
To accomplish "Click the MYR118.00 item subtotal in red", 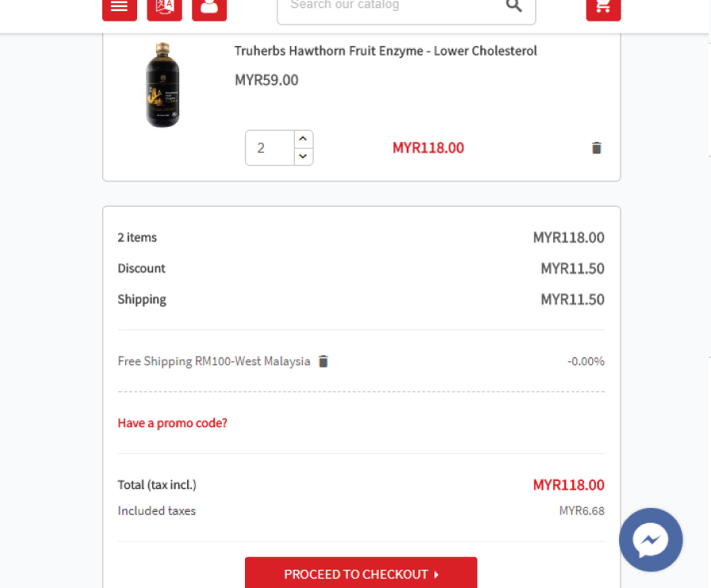I will (428, 148).
